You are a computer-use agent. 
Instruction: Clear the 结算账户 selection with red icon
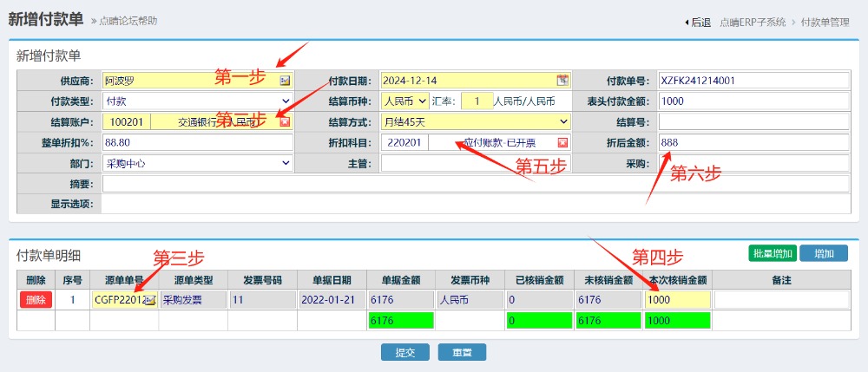(x=285, y=121)
